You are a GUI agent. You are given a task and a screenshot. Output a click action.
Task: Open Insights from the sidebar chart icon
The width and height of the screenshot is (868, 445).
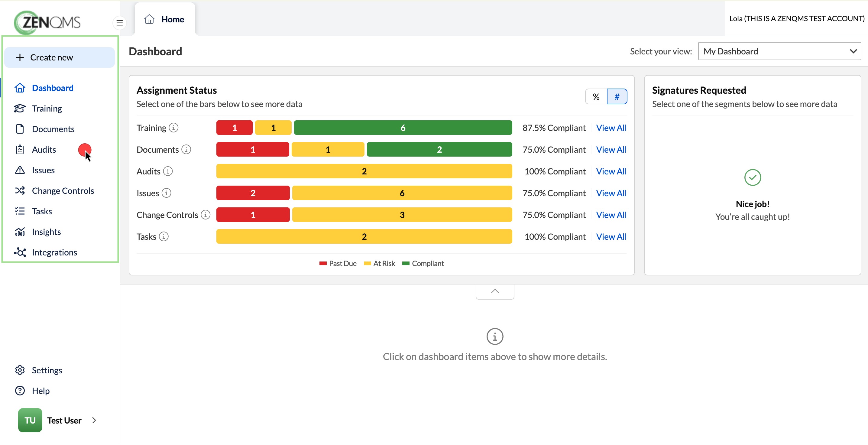[x=20, y=232]
